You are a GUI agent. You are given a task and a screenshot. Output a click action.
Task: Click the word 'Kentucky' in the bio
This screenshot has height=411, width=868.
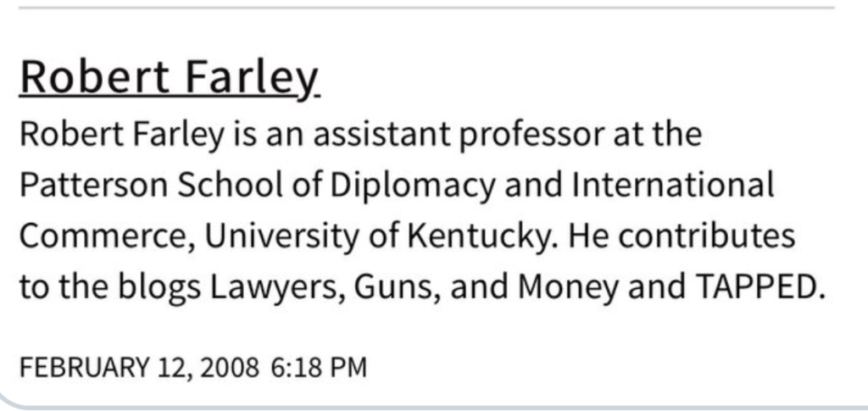coord(480,238)
